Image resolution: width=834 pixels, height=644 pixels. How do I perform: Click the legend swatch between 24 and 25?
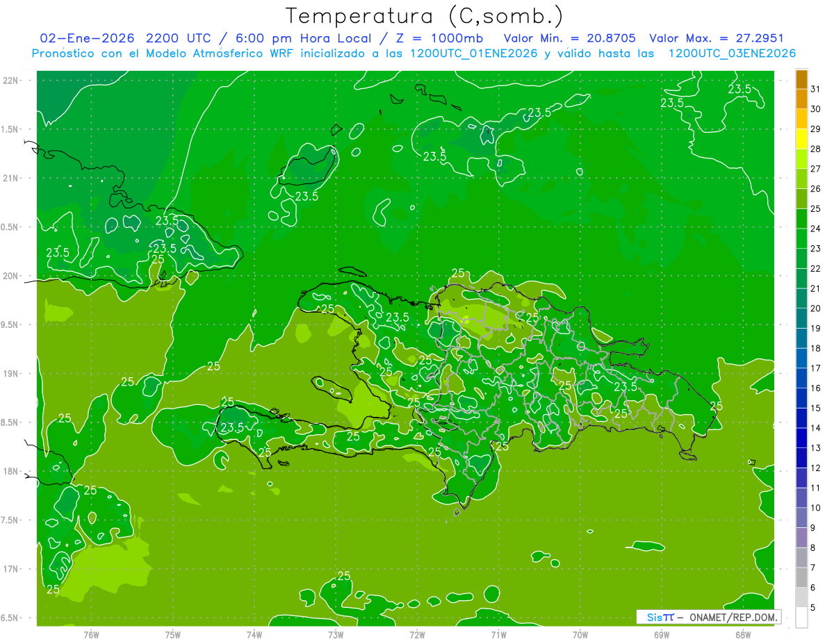pyautogui.click(x=801, y=219)
